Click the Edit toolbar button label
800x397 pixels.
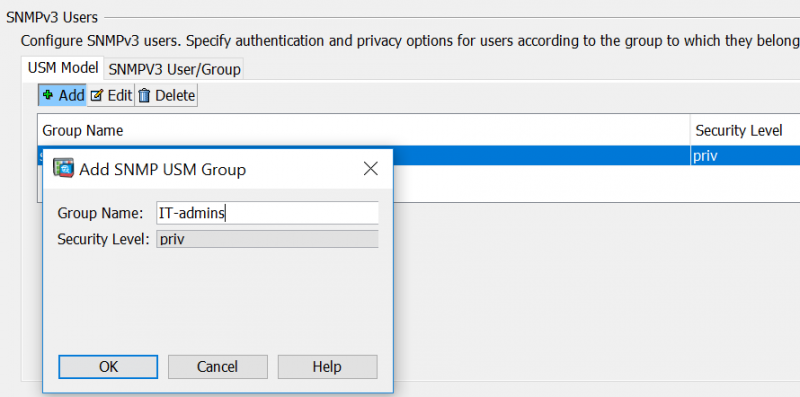[119, 95]
